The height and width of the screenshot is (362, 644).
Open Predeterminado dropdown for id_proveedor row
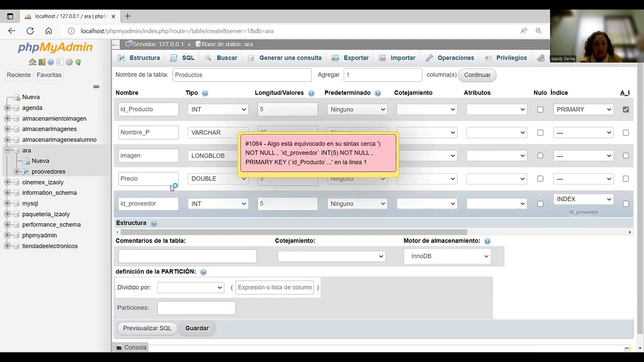[357, 204]
